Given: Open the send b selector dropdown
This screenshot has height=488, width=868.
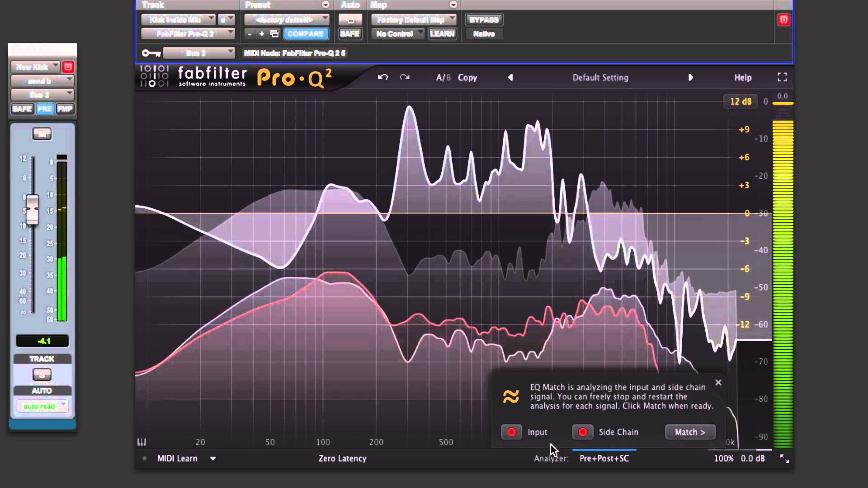Looking at the screenshot, I should point(42,81).
